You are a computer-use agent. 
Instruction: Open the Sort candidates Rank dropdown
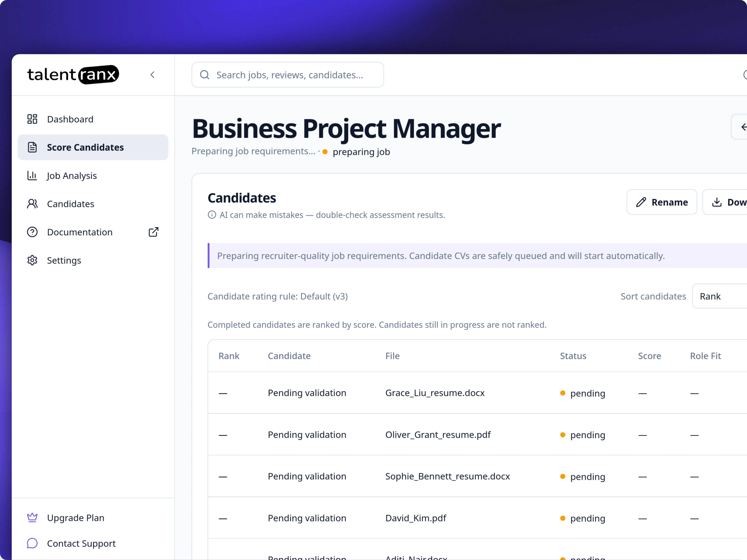(x=719, y=296)
